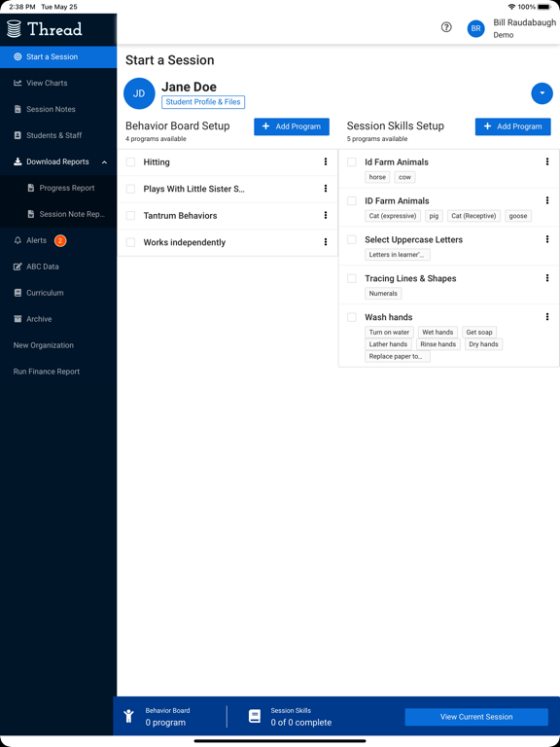Open options for Plays With Little Sister
Viewport: 560px width, 747px height.
(326, 189)
